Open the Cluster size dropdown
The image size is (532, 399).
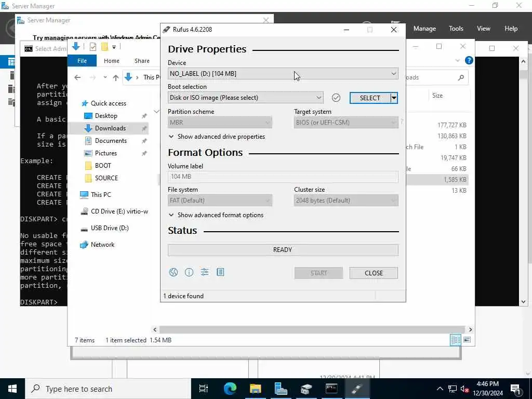point(346,201)
